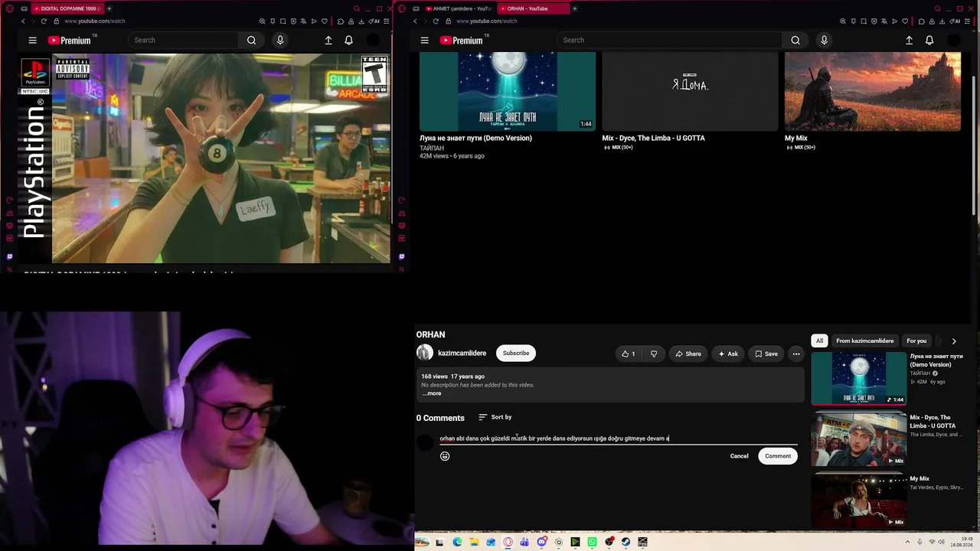This screenshot has width=980, height=551.
Task: Open File Explorer from the taskbar
Action: [474, 543]
